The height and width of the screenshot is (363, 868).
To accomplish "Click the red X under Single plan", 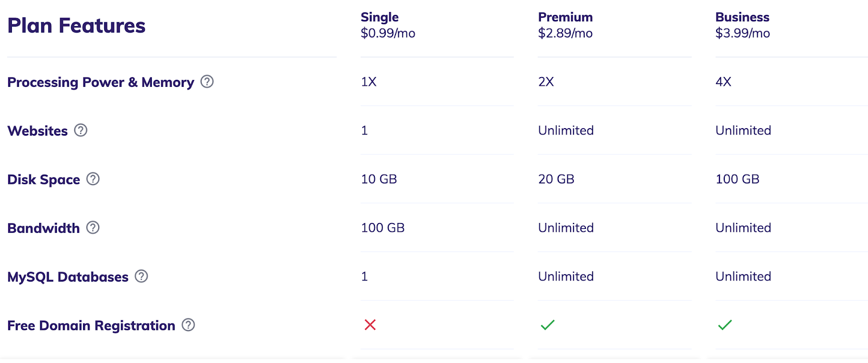I will point(370,325).
